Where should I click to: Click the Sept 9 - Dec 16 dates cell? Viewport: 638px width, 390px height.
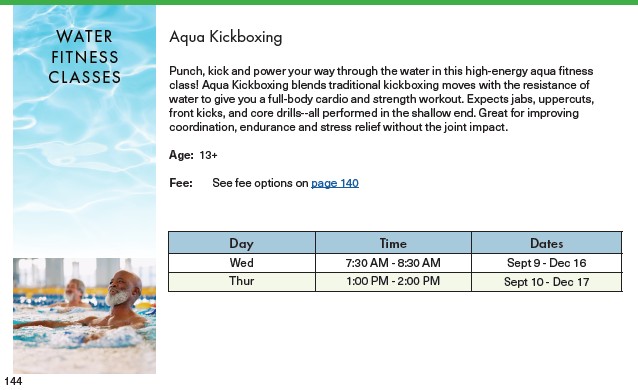coord(546,263)
